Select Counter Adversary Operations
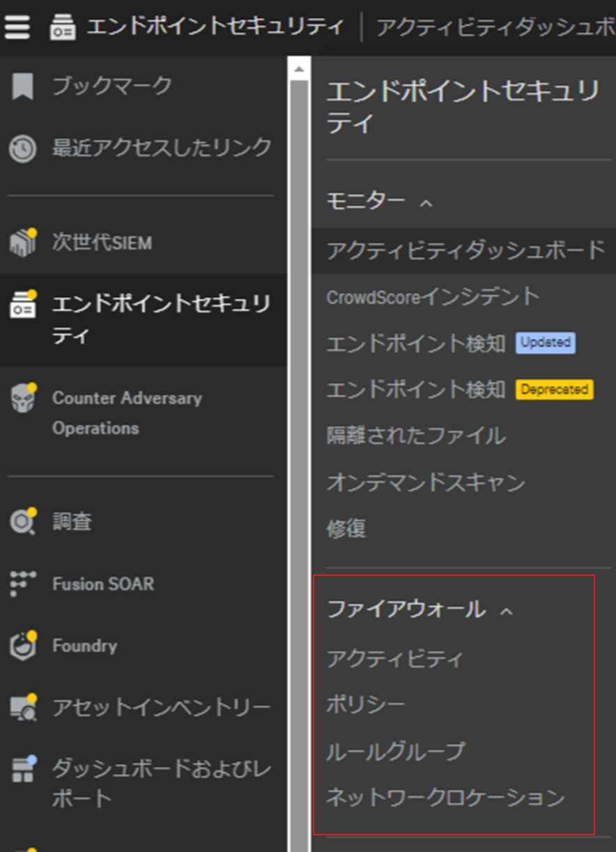 pyautogui.click(x=128, y=413)
